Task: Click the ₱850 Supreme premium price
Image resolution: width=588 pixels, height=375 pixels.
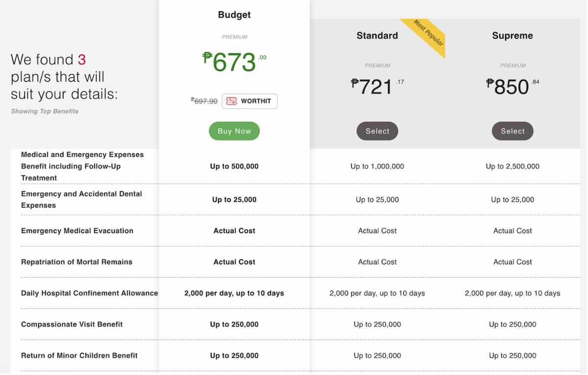Action: coord(513,87)
